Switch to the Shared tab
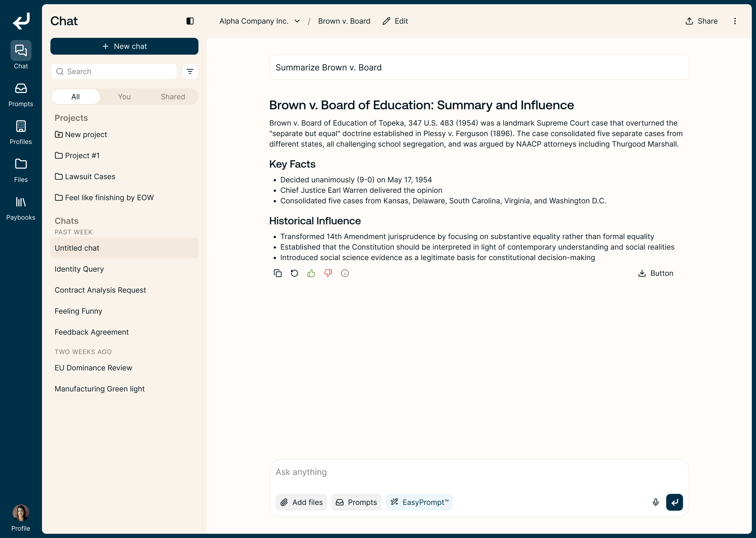The image size is (756, 538). pyautogui.click(x=173, y=97)
